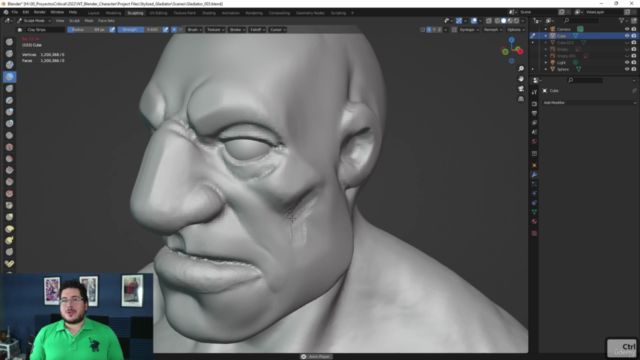Screen dimensions: 640x360
Task: Switch perspective/orthographic grid icon
Action: (x=521, y=99)
